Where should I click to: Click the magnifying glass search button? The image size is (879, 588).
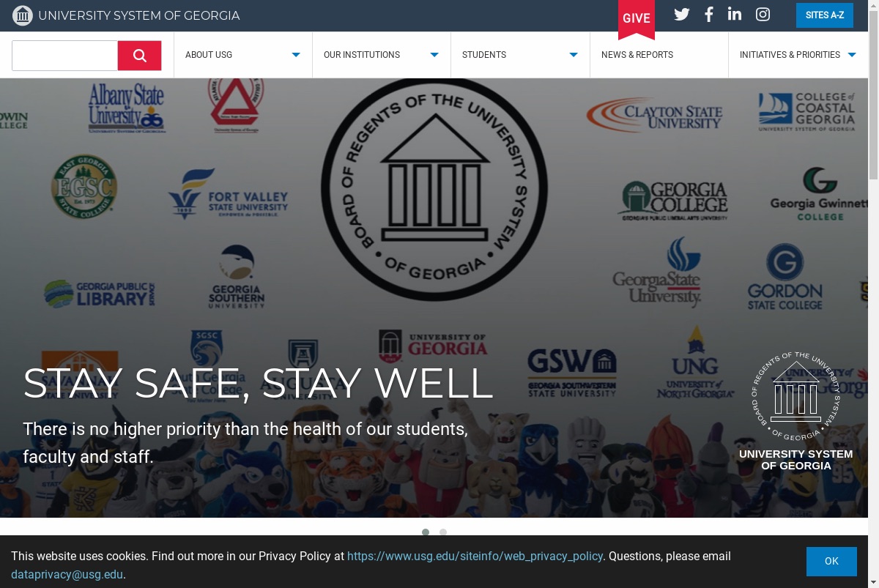[139, 56]
